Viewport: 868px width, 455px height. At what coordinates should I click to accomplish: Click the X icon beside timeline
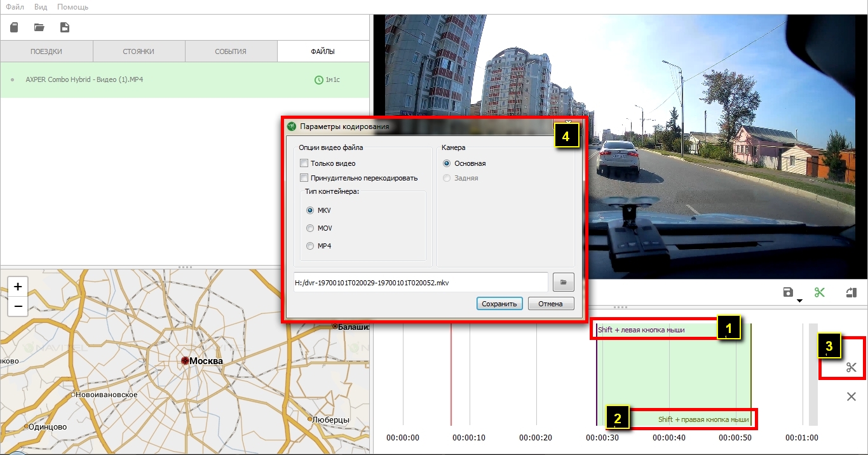pos(851,397)
